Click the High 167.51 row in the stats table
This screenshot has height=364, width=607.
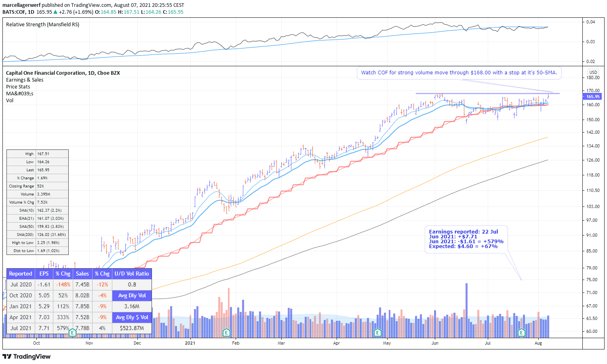tap(38, 154)
